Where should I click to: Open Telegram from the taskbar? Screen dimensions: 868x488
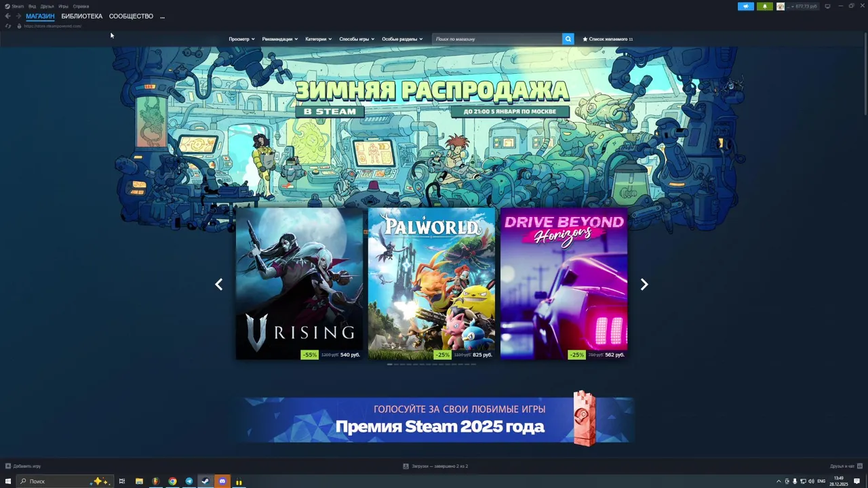pos(189,481)
